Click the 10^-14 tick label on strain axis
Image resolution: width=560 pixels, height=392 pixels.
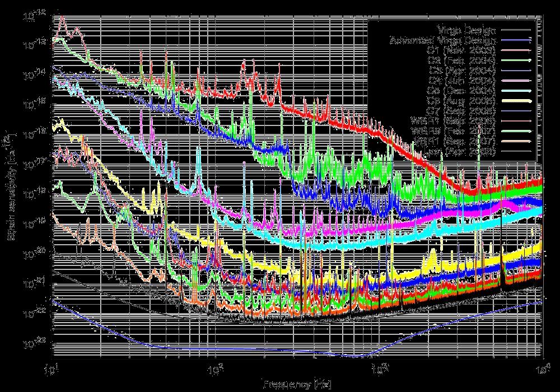(x=35, y=75)
